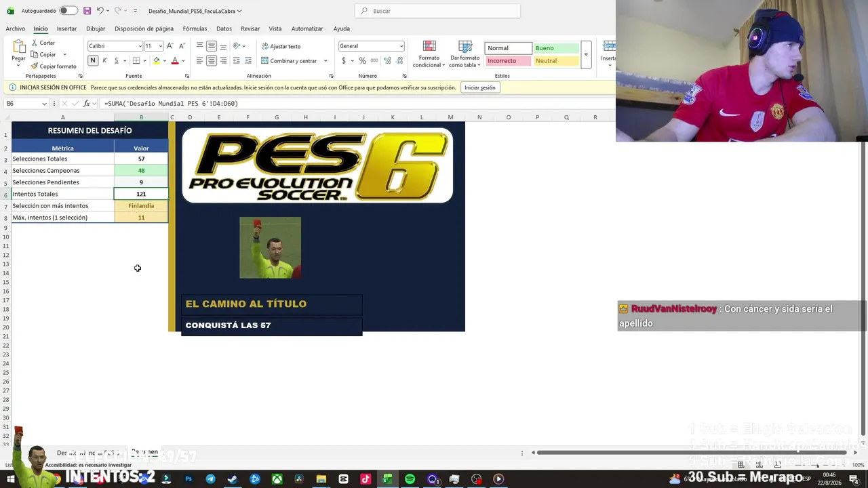Open the Archivo menu

click(x=16, y=28)
